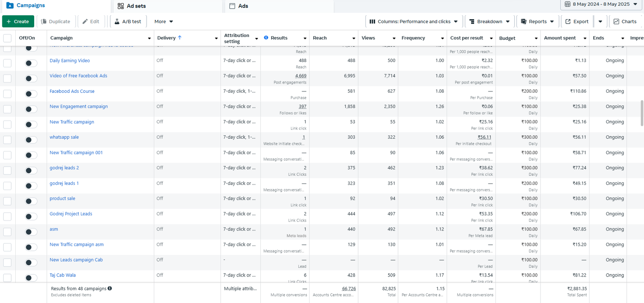
Task: Toggle on the asm campaign switch
Action: coord(31,232)
